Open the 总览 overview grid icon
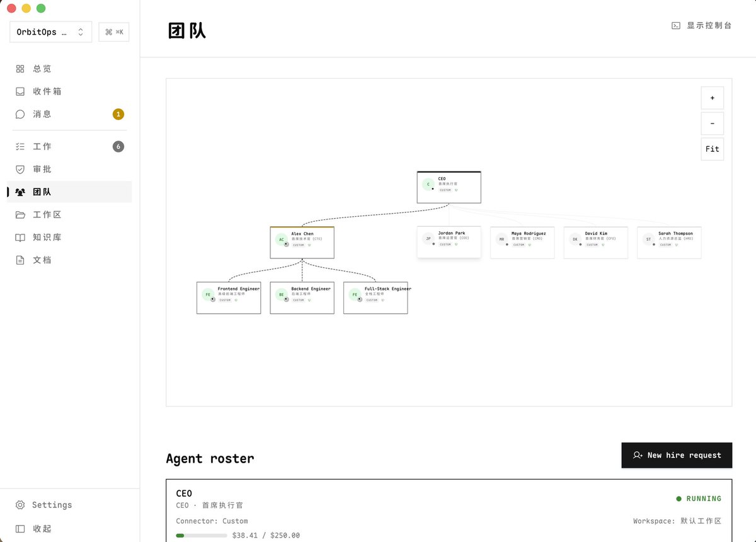Screen dimensions: 756x542 [x=20, y=69]
